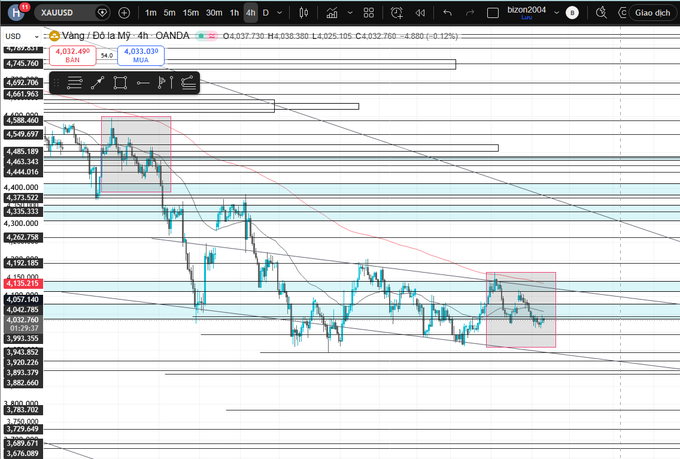Switch to the 5m timeframe

[170, 13]
